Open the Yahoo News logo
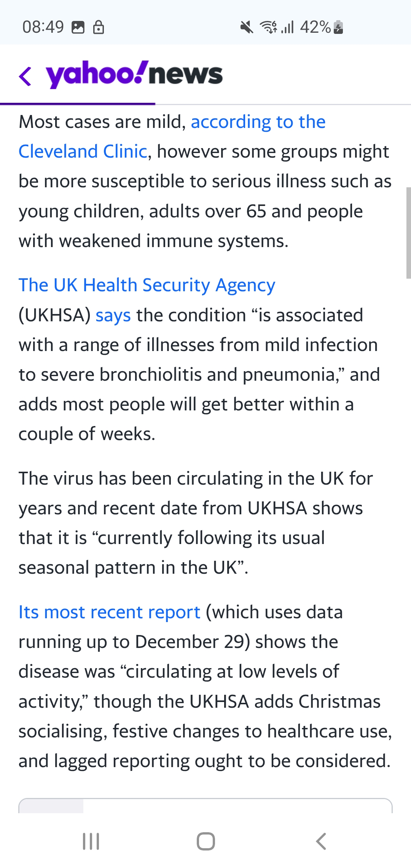This screenshot has width=411, height=868. (x=134, y=74)
